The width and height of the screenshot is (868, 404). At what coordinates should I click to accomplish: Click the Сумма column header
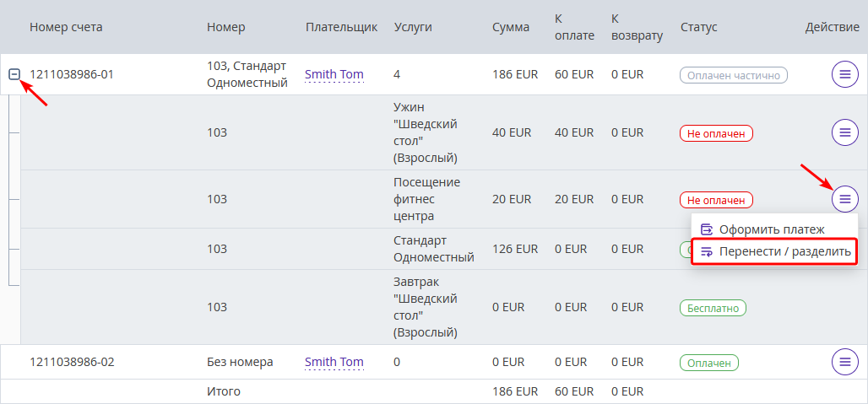(x=510, y=27)
